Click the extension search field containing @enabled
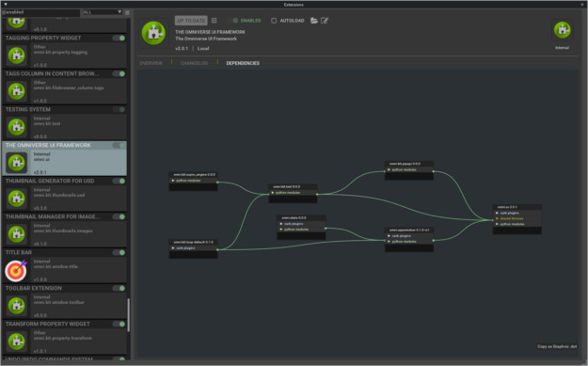This screenshot has height=366, width=588. (40, 12)
